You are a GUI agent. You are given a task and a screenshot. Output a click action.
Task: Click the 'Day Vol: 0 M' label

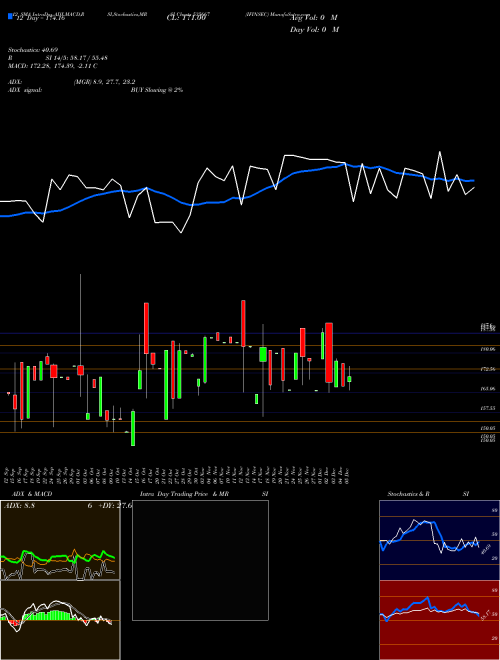pos(314,30)
